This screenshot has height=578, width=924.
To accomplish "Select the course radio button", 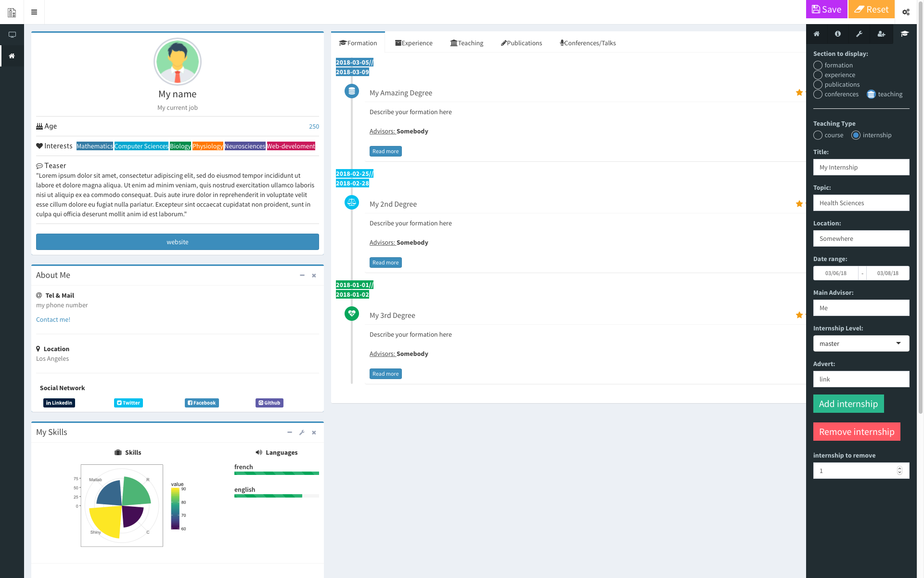I will 818,134.
